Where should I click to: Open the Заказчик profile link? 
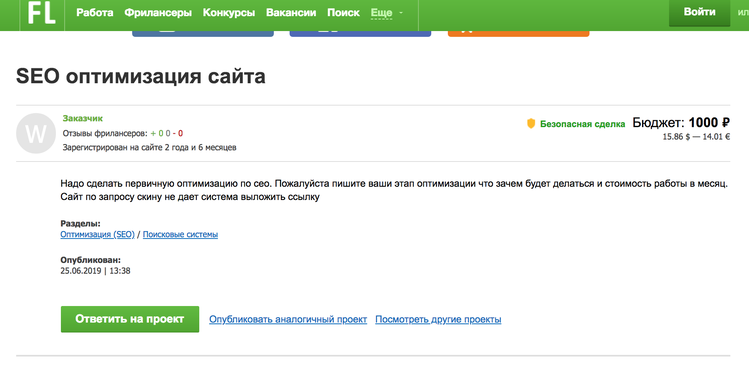[x=83, y=118]
